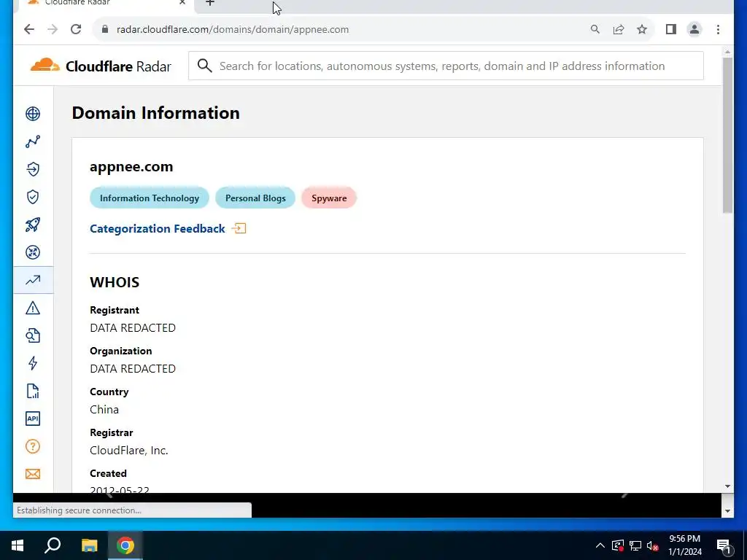Screen dimensions: 747x560
Task: Click the Personal Blogs category tag
Action: tap(255, 198)
